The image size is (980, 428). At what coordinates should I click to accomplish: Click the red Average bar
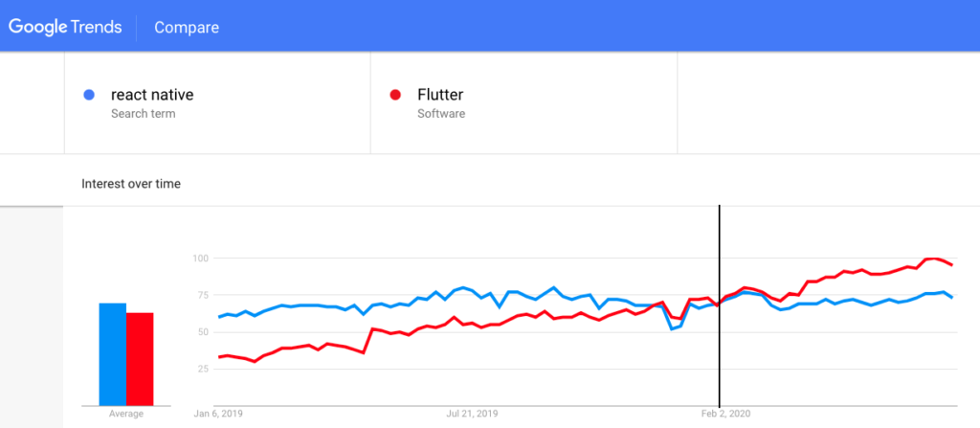[x=140, y=359]
